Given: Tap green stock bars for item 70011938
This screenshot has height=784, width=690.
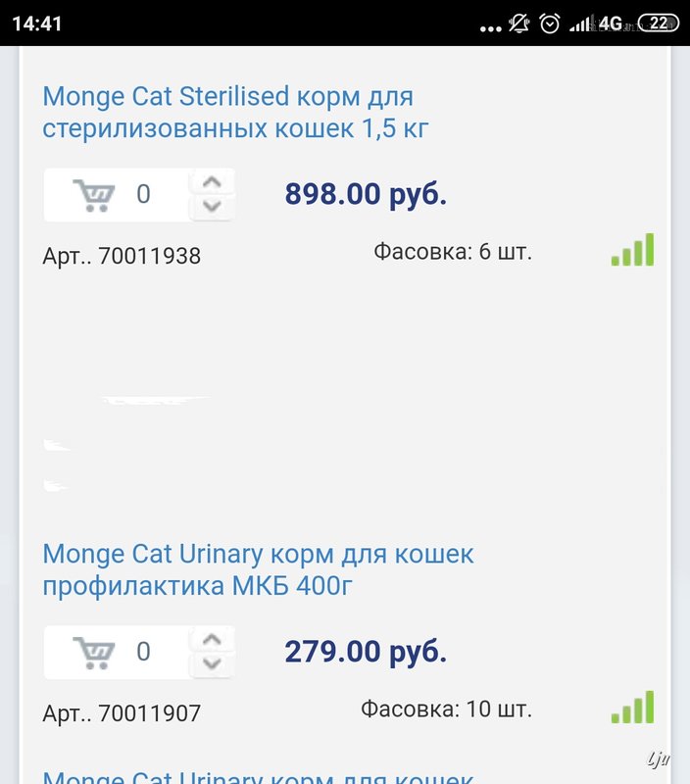Looking at the screenshot, I should [x=632, y=250].
